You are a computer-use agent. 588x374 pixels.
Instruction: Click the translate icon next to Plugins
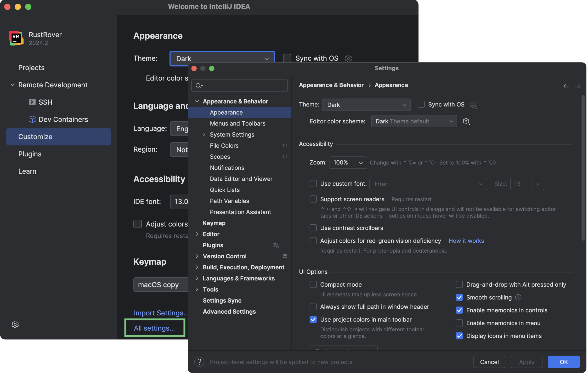(276, 245)
